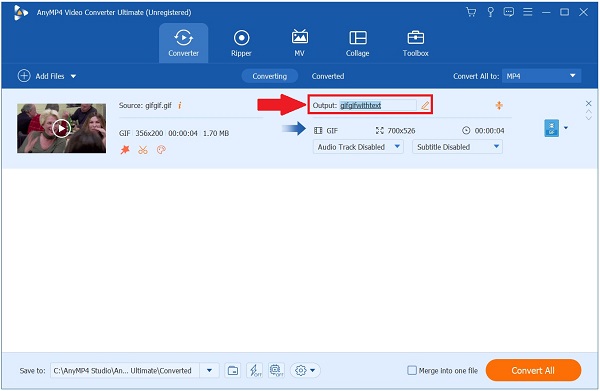600x391 pixels.
Task: Open the Subtitle Disabled dropdown
Action: point(457,147)
